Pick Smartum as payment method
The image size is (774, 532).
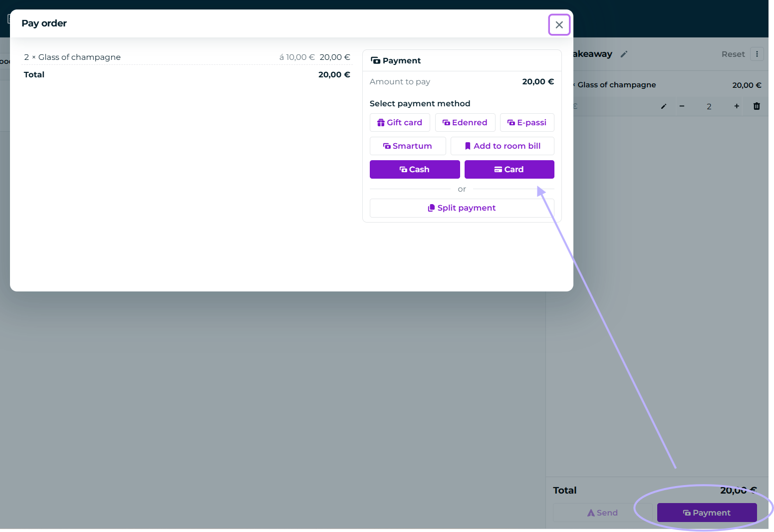(408, 146)
